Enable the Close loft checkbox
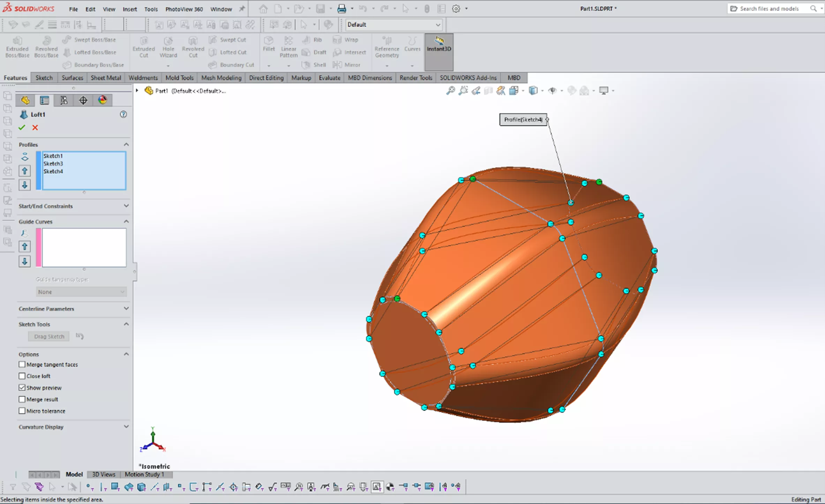Viewport: 825px width, 504px height. [22, 376]
